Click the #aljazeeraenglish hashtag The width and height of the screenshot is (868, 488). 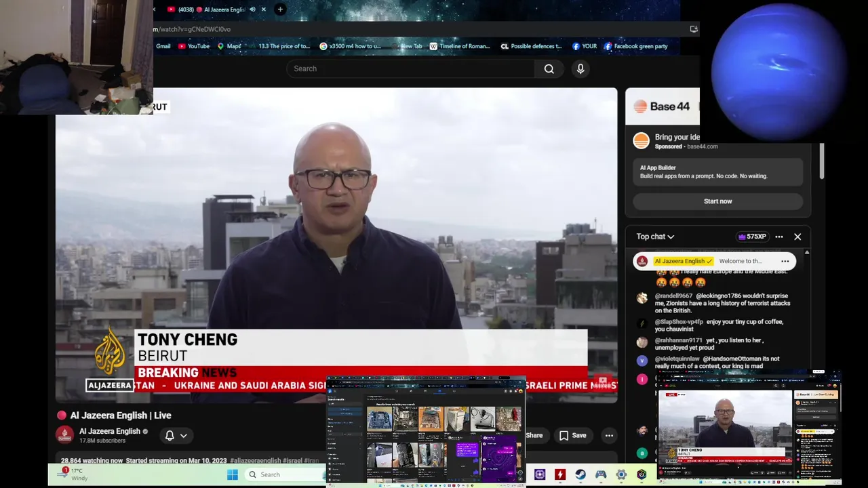pyautogui.click(x=255, y=461)
